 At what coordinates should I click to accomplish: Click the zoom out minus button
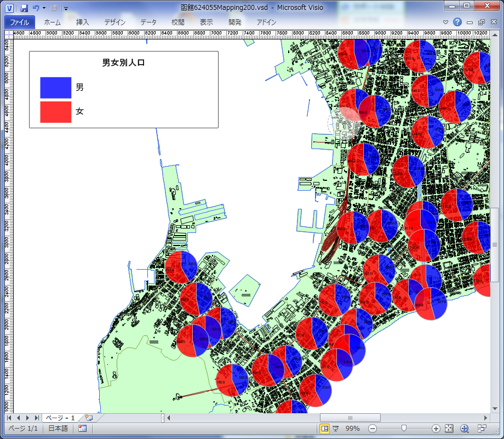373,429
